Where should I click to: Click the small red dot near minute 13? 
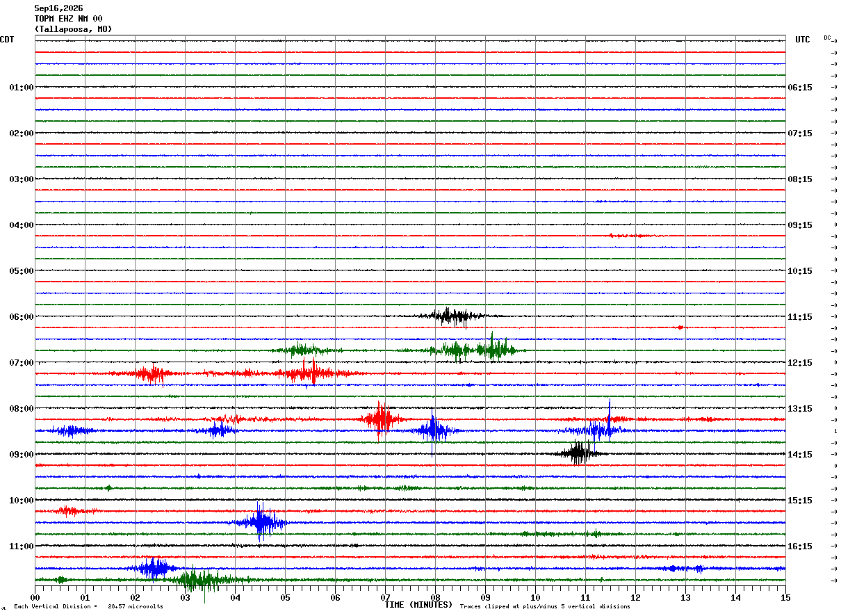680,327
